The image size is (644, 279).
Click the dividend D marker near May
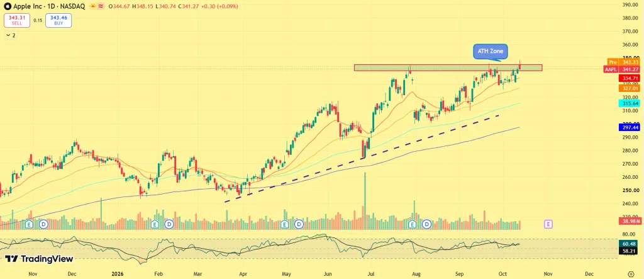point(299,224)
